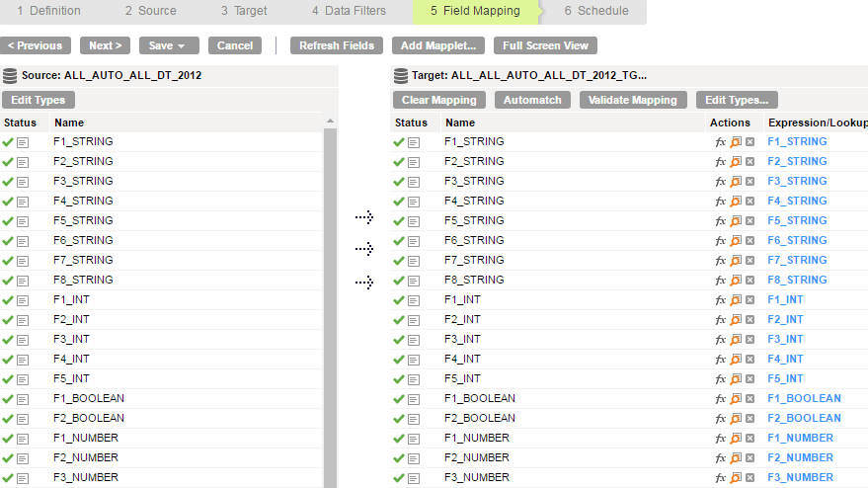Click the target Status column header

point(411,122)
